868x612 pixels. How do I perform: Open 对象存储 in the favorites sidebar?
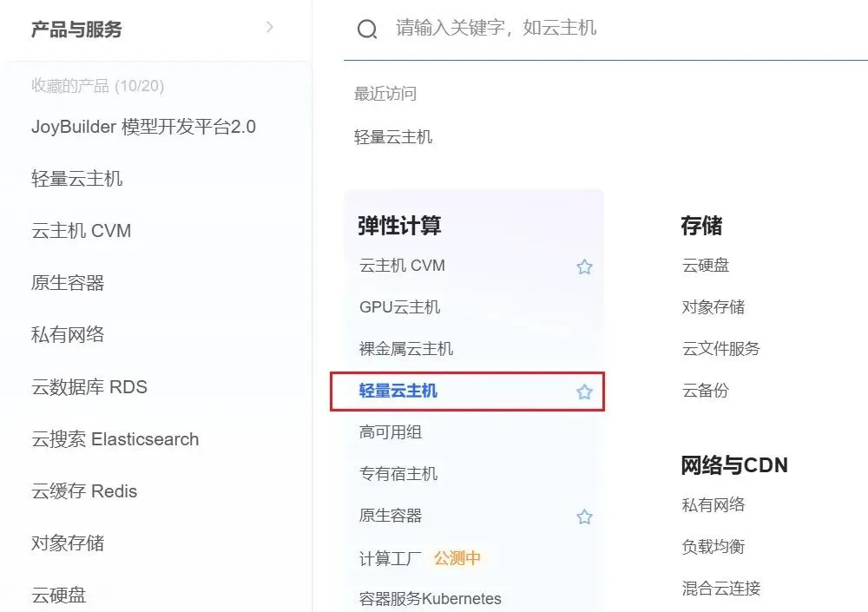click(x=68, y=543)
